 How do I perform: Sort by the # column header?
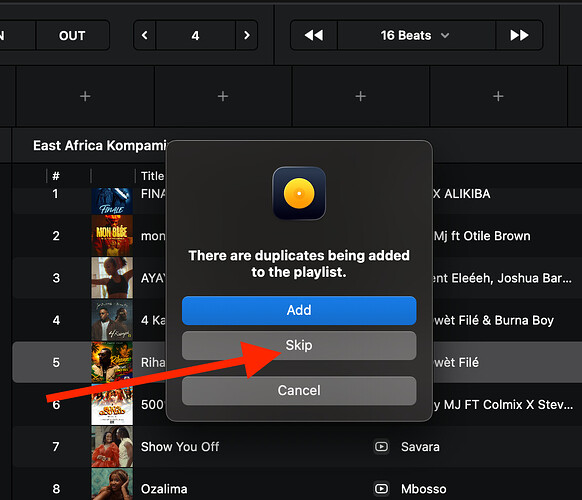pyautogui.click(x=56, y=176)
